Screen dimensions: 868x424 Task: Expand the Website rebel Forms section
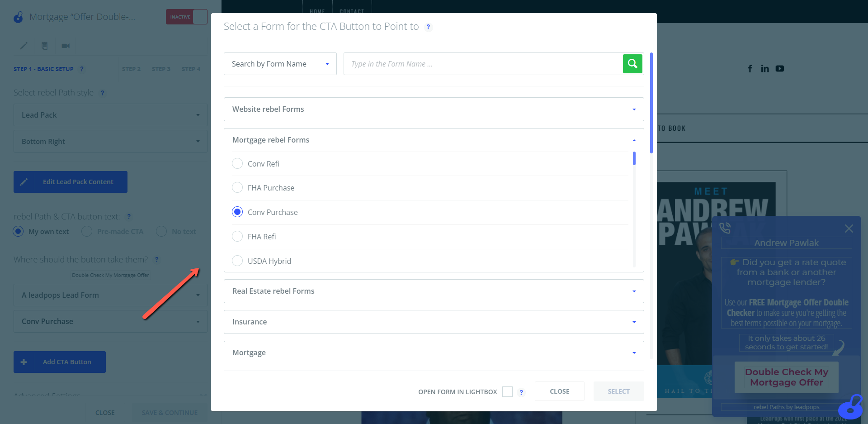click(x=434, y=109)
